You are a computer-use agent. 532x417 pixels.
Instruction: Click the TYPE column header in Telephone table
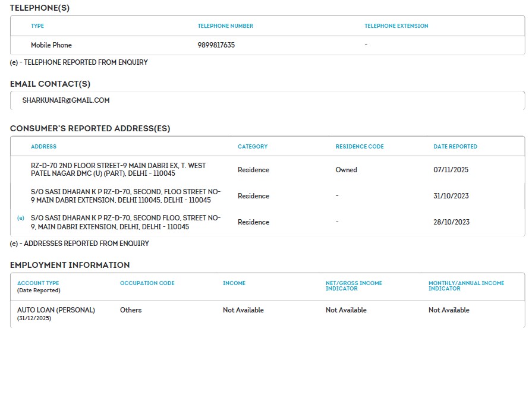tap(37, 26)
